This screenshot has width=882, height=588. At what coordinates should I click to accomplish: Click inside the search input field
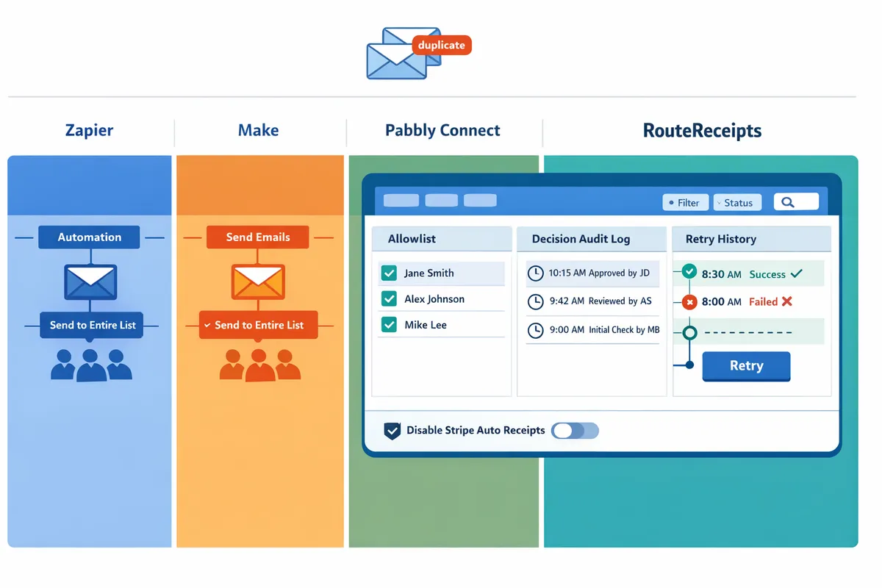[796, 202]
